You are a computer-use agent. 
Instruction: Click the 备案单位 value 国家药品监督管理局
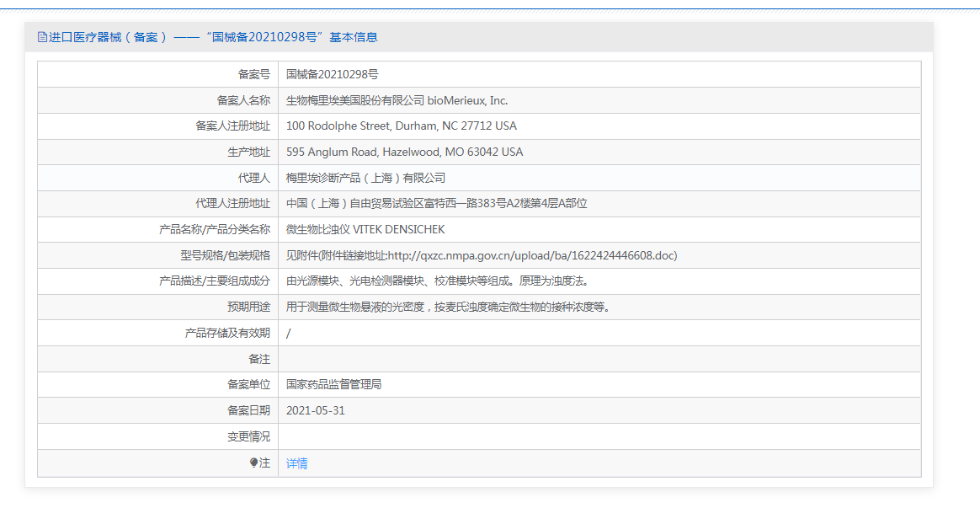[333, 385]
